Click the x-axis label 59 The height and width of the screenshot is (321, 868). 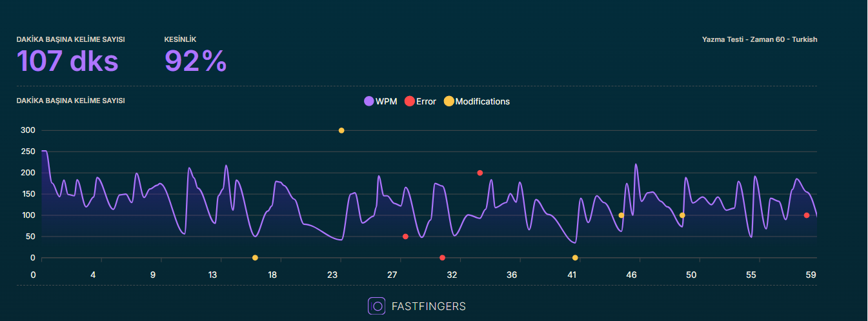click(811, 275)
